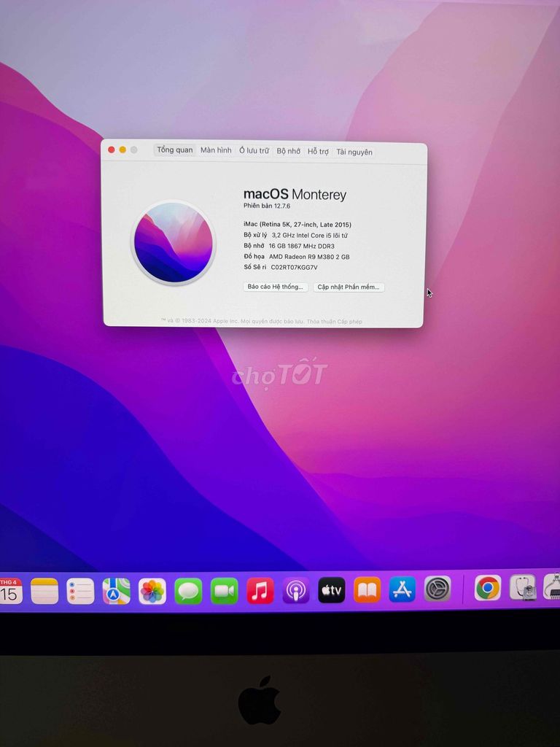Switch to the Màn hình tab

pyautogui.click(x=216, y=150)
